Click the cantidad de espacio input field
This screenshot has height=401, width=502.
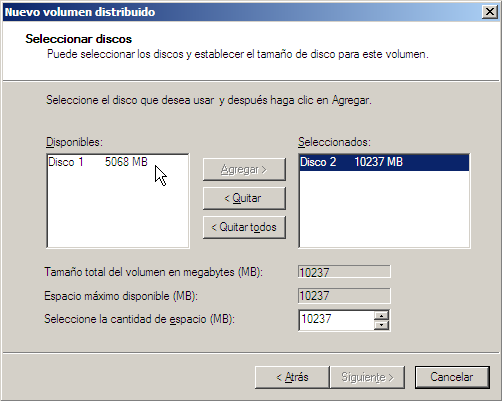point(337,320)
